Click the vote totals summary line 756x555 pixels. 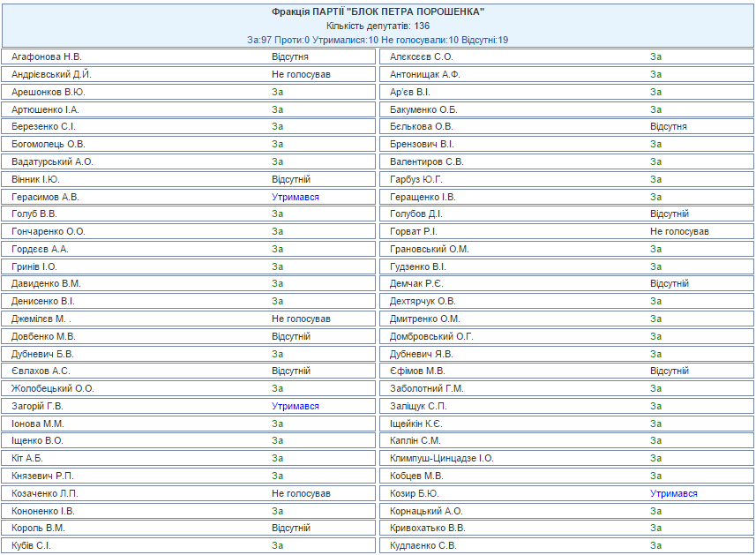coord(378,40)
